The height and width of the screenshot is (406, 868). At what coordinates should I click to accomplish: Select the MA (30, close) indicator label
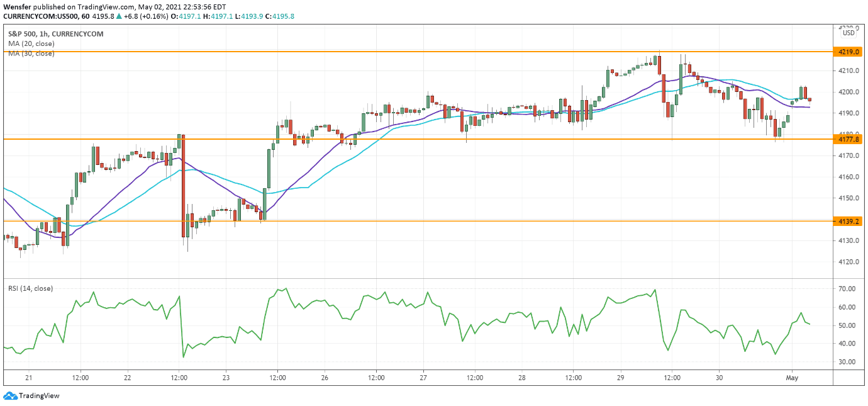click(30, 54)
